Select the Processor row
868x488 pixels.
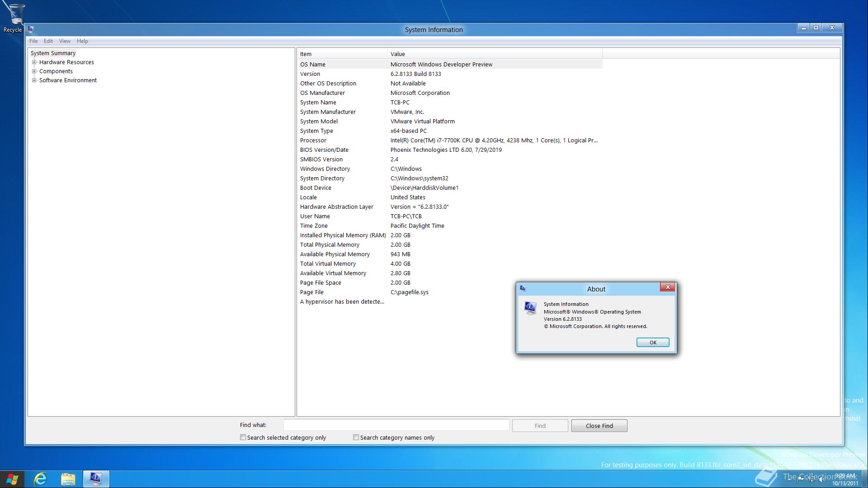[x=450, y=141]
